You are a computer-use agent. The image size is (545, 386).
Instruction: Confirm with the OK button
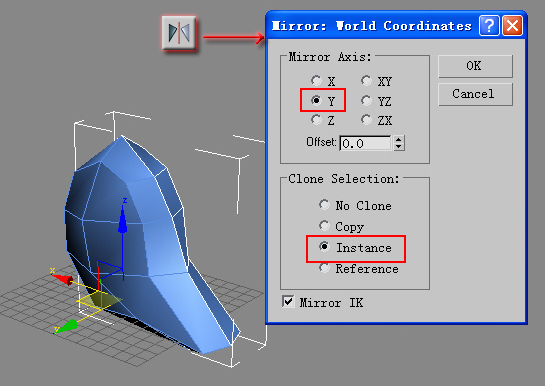(x=475, y=66)
